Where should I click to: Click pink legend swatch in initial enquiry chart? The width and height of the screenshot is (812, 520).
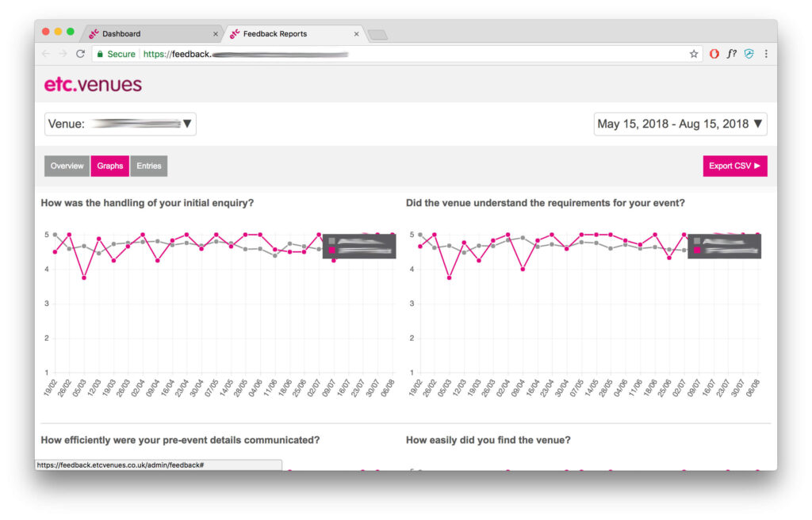(331, 250)
